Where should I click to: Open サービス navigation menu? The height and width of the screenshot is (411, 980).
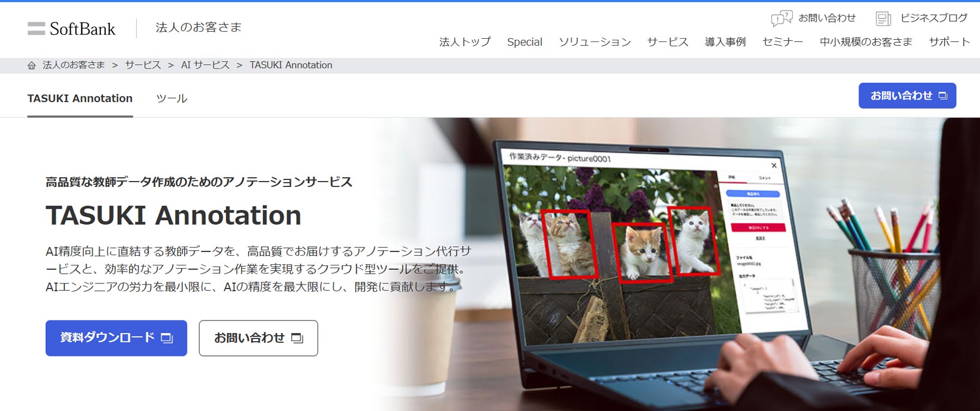click(x=667, y=42)
